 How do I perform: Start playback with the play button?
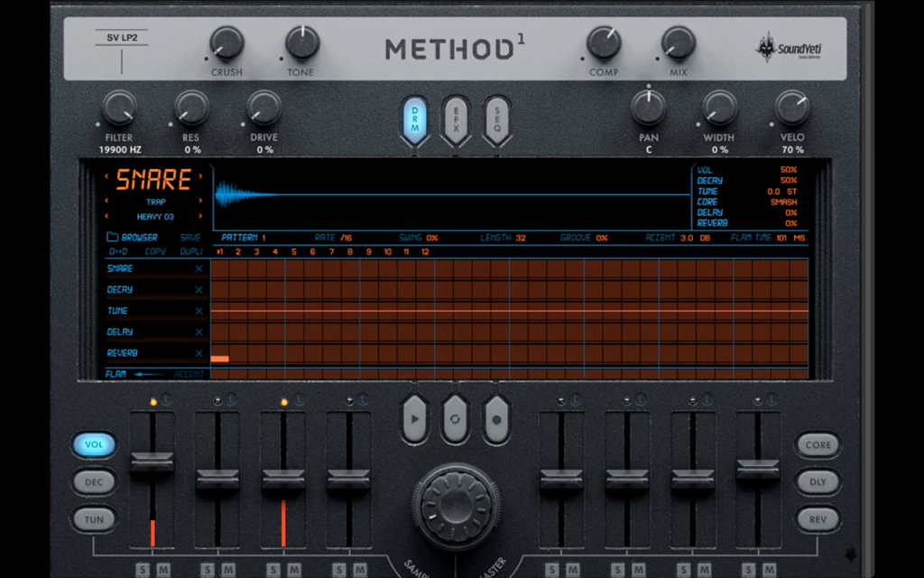tap(415, 419)
